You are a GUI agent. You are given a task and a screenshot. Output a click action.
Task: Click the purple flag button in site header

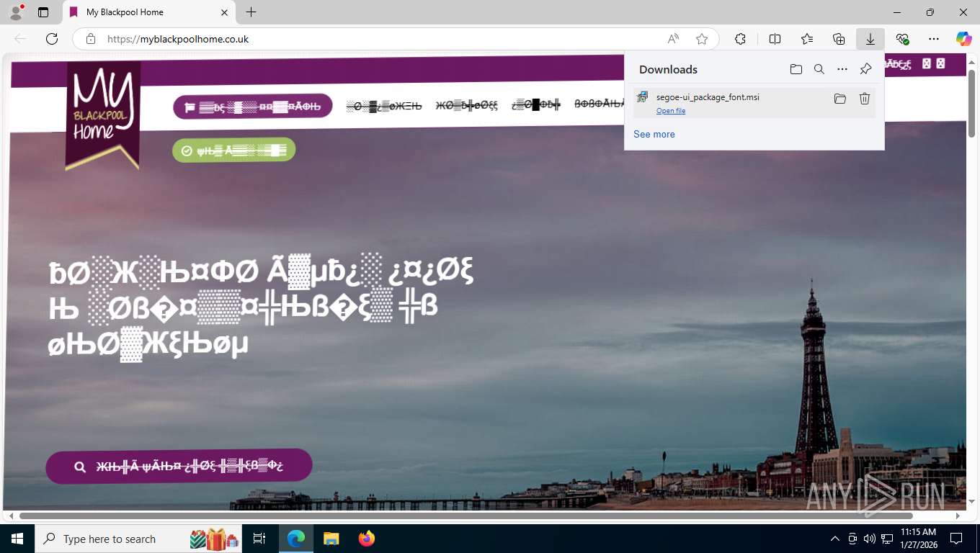tap(253, 107)
